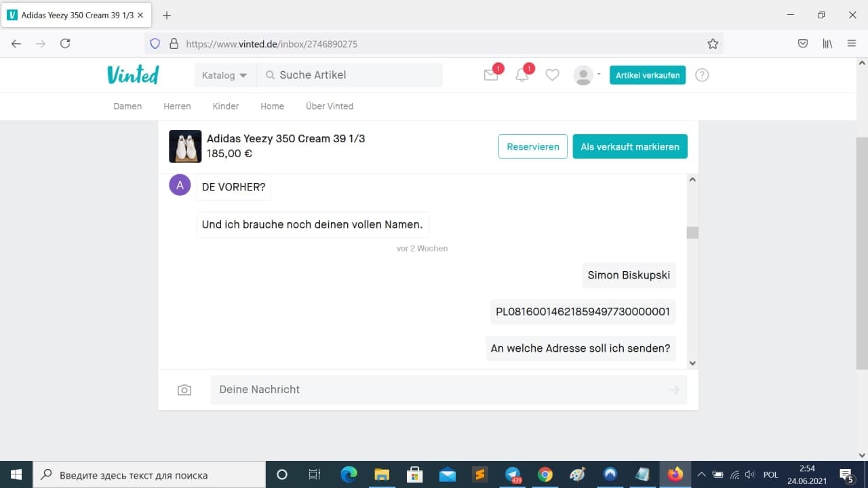Open Sublime Text from taskbar
Image resolution: width=868 pixels, height=488 pixels.
click(480, 474)
